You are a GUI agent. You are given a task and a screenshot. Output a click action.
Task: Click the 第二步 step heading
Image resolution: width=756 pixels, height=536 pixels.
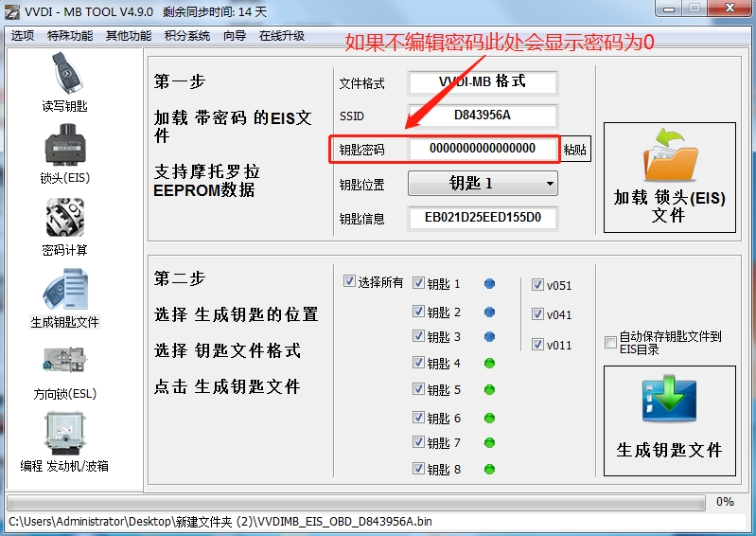(x=180, y=278)
